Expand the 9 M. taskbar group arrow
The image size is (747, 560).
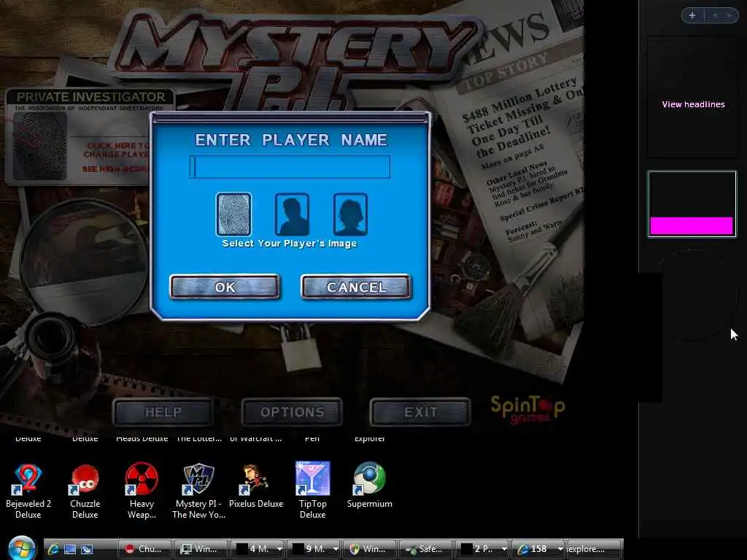pos(336,549)
